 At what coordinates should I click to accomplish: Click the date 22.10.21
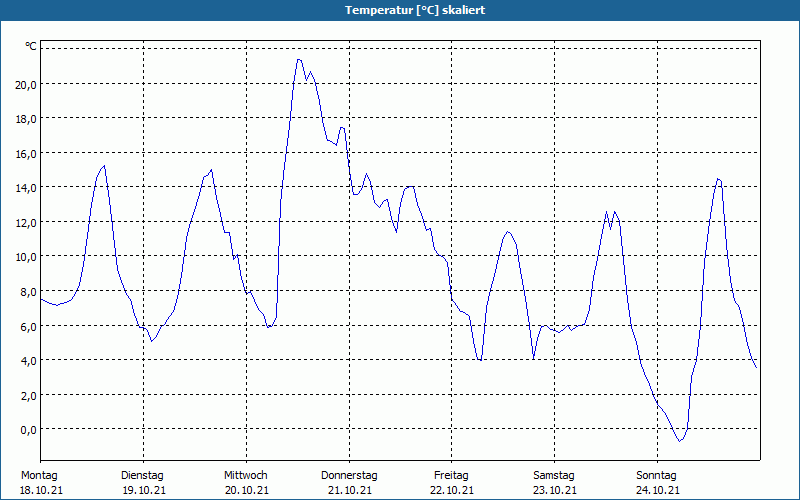tap(452, 490)
